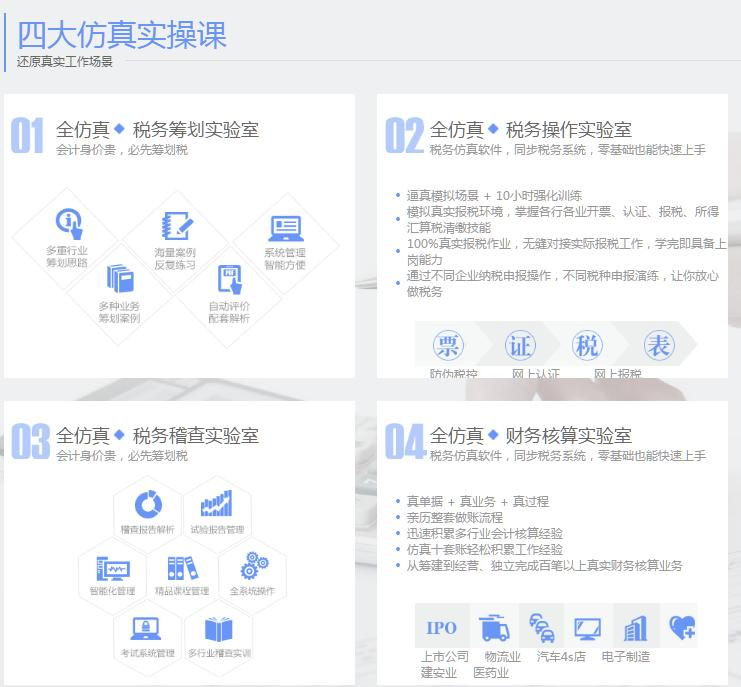Click the large 04 section number
The height and width of the screenshot is (687, 741).
(x=405, y=441)
